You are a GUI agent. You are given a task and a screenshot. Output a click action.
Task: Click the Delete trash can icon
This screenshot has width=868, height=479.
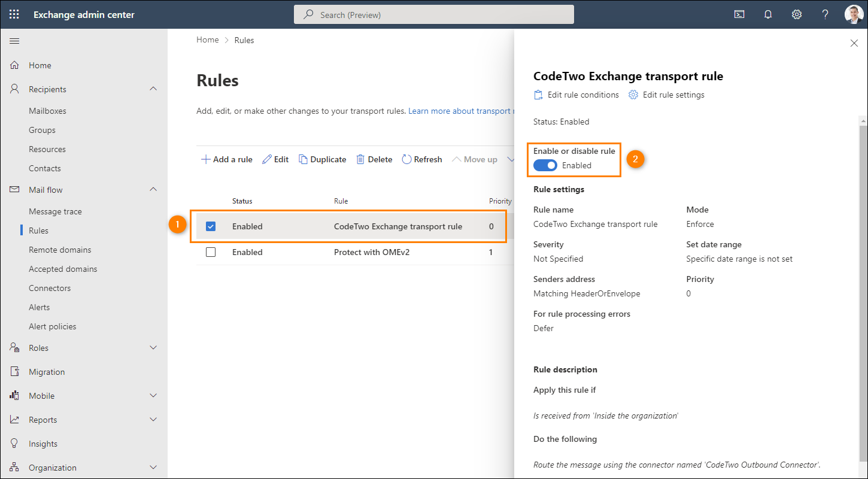click(360, 159)
